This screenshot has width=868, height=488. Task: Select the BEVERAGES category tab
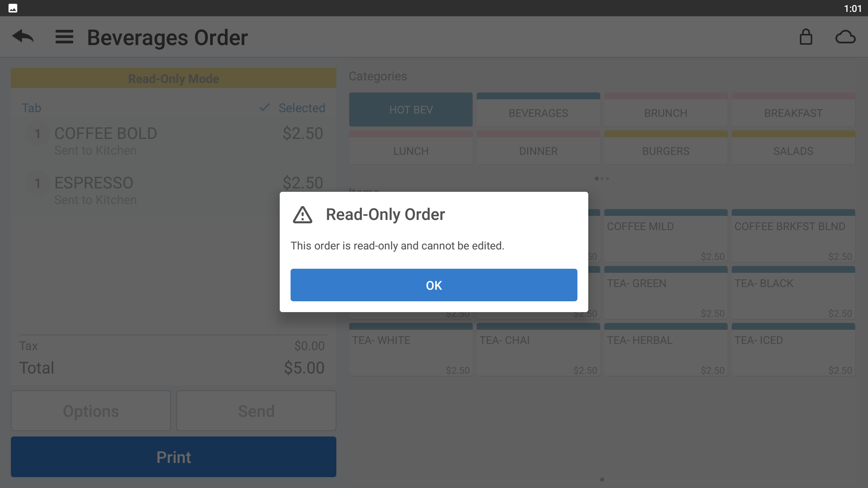point(538,110)
